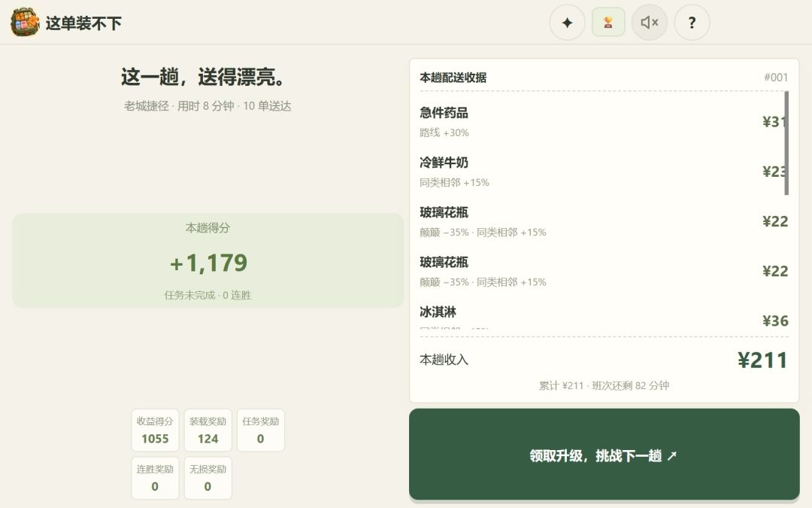The width and height of the screenshot is (812, 508).
Task: Click the ¥211 total income value
Action: tap(762, 360)
